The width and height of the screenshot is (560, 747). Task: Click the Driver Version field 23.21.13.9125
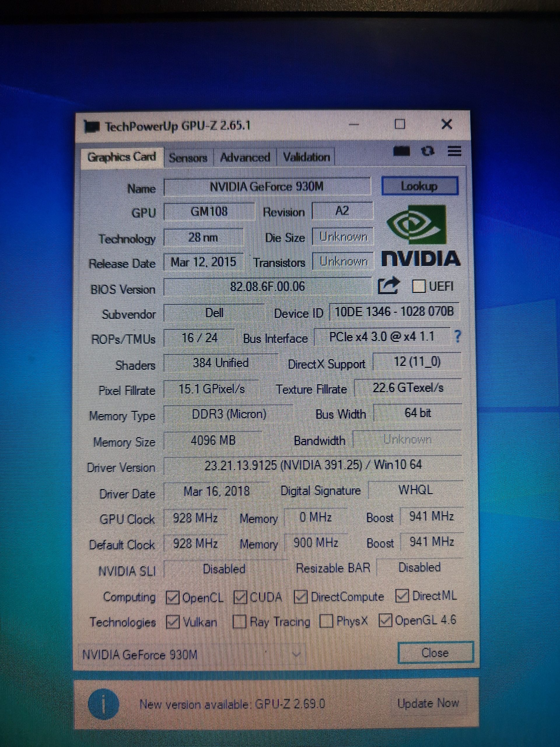pyautogui.click(x=313, y=465)
